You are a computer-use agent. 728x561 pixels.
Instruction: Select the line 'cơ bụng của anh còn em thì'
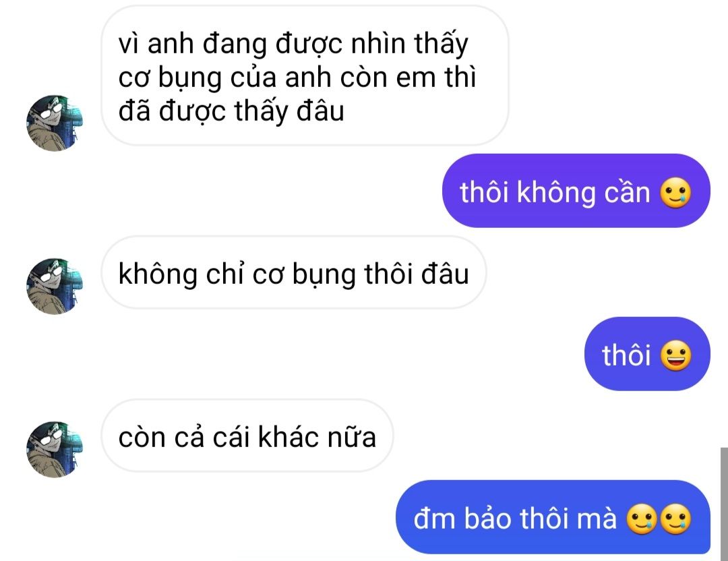pyautogui.click(x=297, y=78)
